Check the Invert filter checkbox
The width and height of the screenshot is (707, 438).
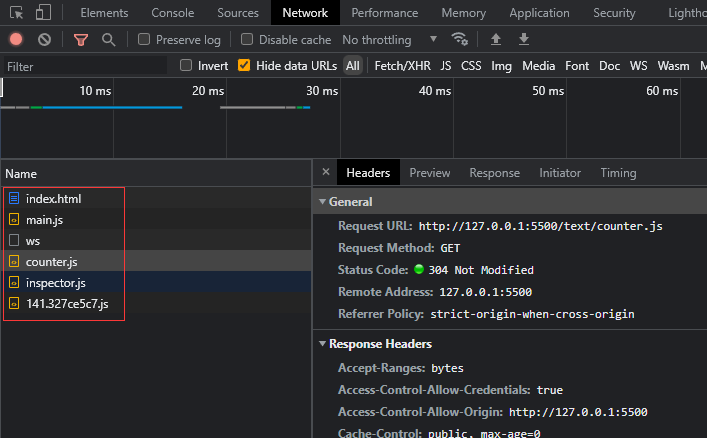pos(186,65)
